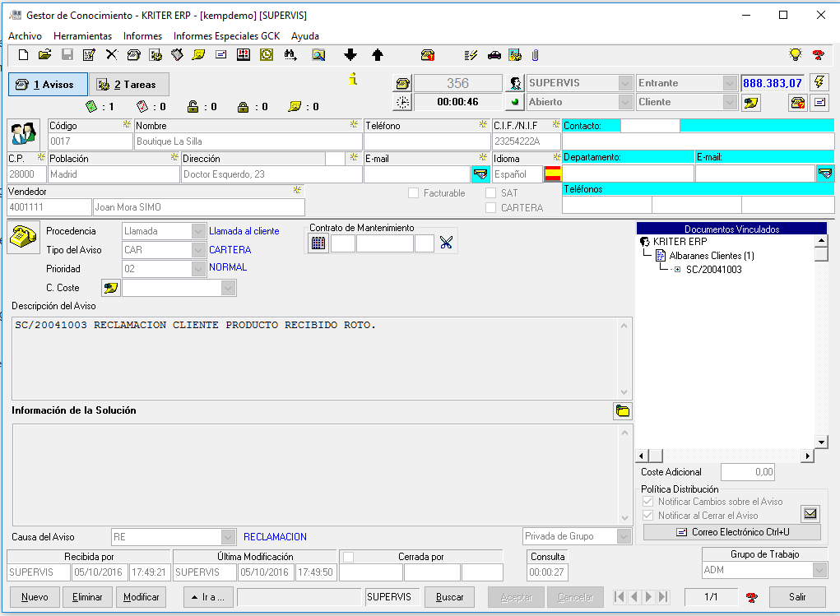This screenshot has height=616, width=840.
Task: Click the green clock toolbar icon
Action: 267,54
